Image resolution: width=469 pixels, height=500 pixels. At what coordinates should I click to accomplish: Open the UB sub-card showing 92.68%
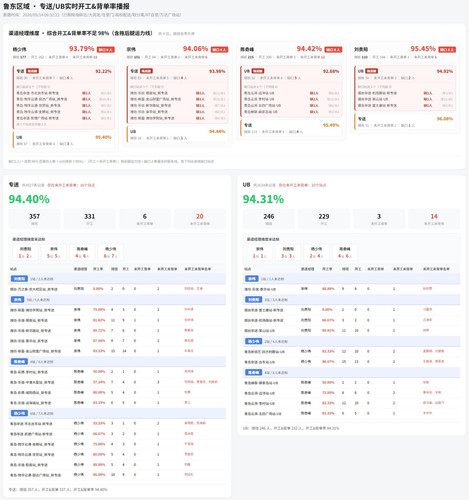pos(291,91)
